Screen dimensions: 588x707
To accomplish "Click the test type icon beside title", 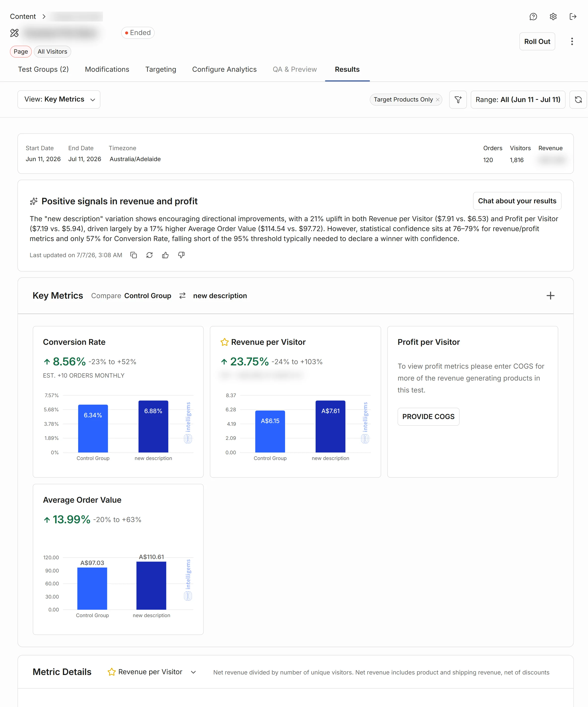I will [14, 33].
